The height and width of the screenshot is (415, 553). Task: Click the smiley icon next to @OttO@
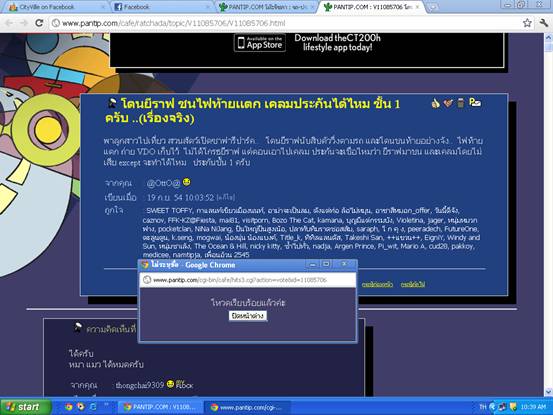(187, 182)
